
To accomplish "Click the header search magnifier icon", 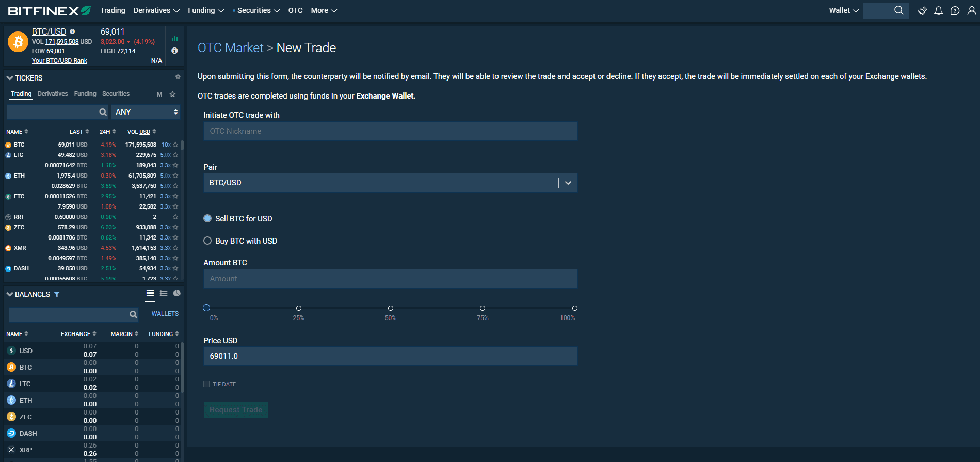I will tap(899, 10).
